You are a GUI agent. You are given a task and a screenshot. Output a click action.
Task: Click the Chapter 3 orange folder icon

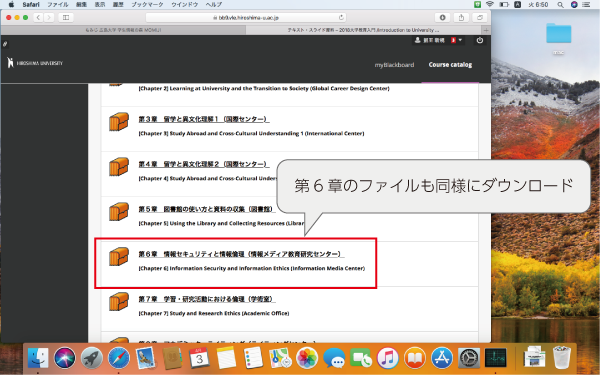point(119,122)
